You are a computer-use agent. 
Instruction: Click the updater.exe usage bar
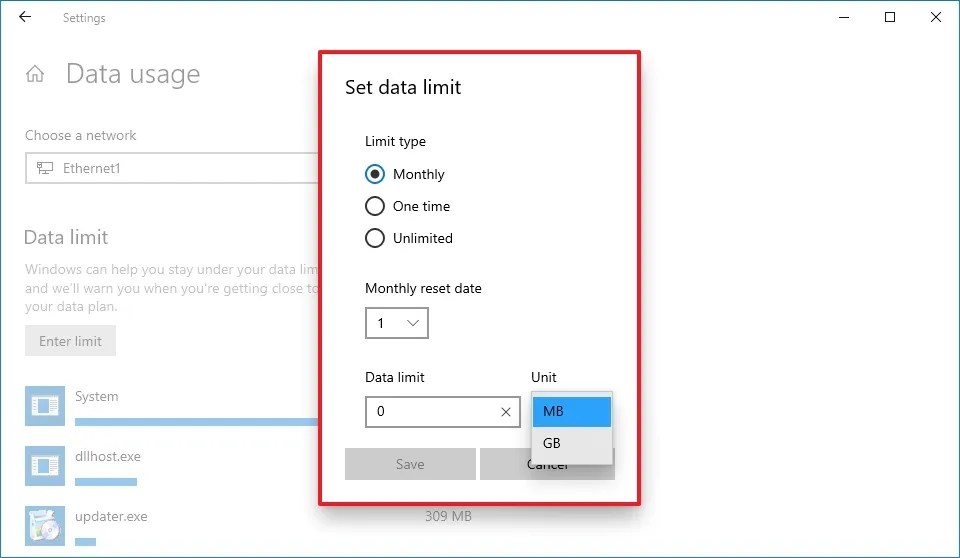click(86, 541)
